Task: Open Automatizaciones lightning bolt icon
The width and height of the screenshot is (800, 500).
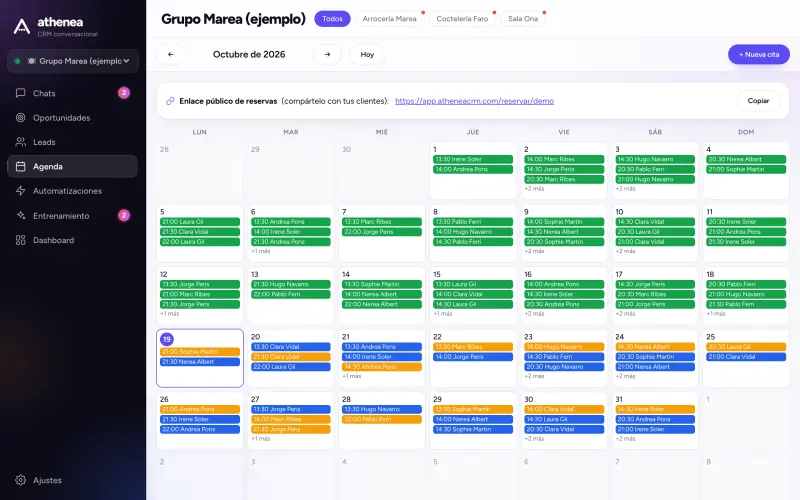Action: tap(20, 191)
